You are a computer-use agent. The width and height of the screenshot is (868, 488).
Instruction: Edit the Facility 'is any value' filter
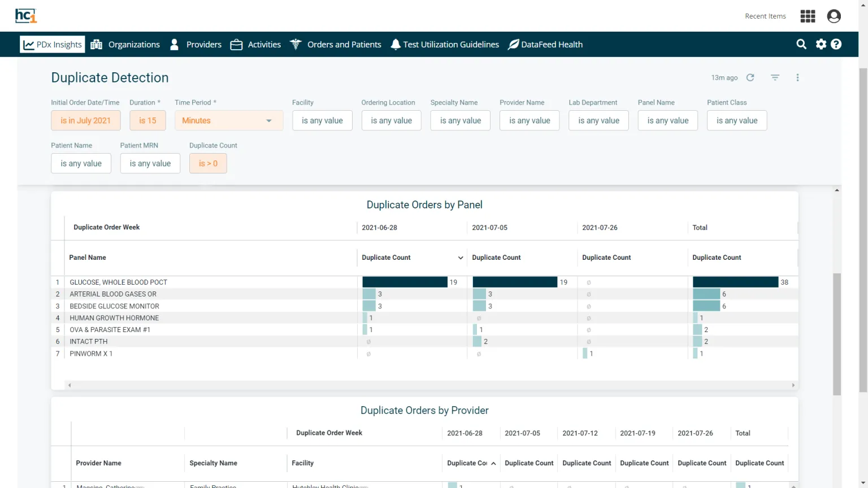(322, 120)
